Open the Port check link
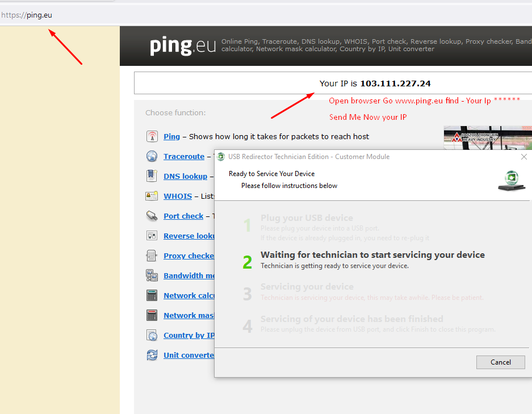 click(183, 216)
